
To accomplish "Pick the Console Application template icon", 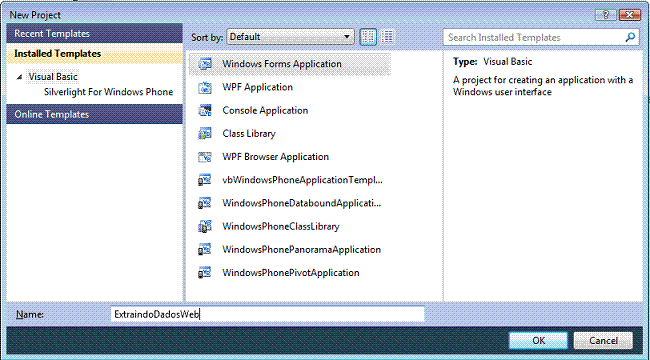I will (205, 110).
